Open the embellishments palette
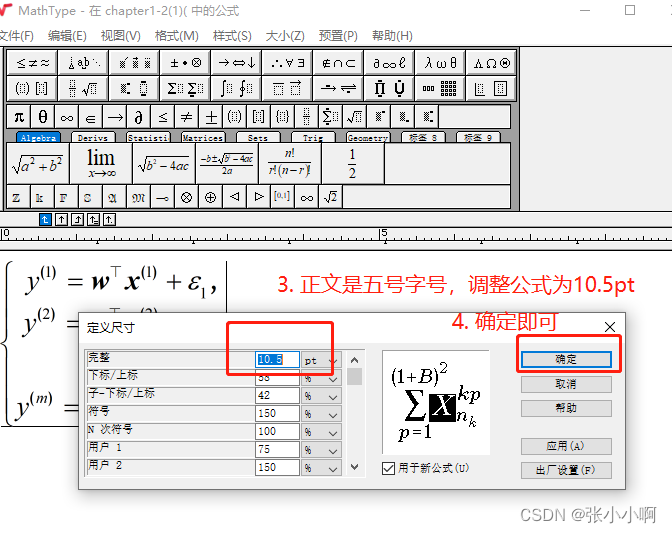672x533 pixels. (x=134, y=63)
